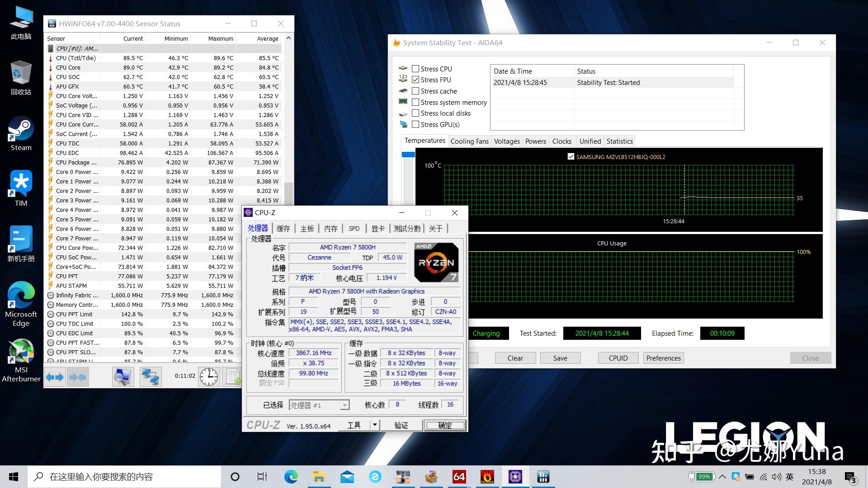
Task: Enable the Stress GPU(s) checkbox
Action: pos(415,125)
